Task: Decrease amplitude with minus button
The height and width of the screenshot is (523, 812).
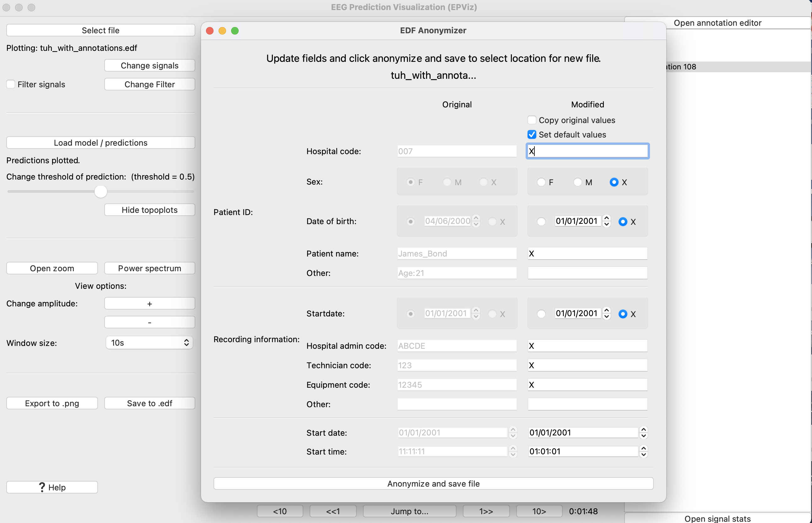Action: click(149, 322)
